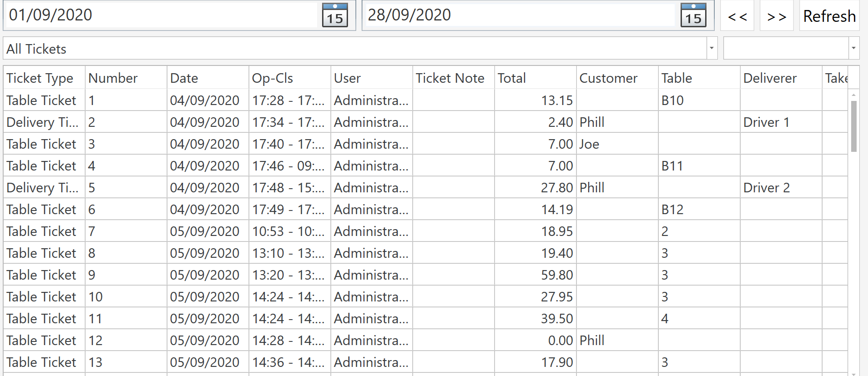The image size is (868, 376).
Task: Open the start date calendar picker
Action: 335,15
